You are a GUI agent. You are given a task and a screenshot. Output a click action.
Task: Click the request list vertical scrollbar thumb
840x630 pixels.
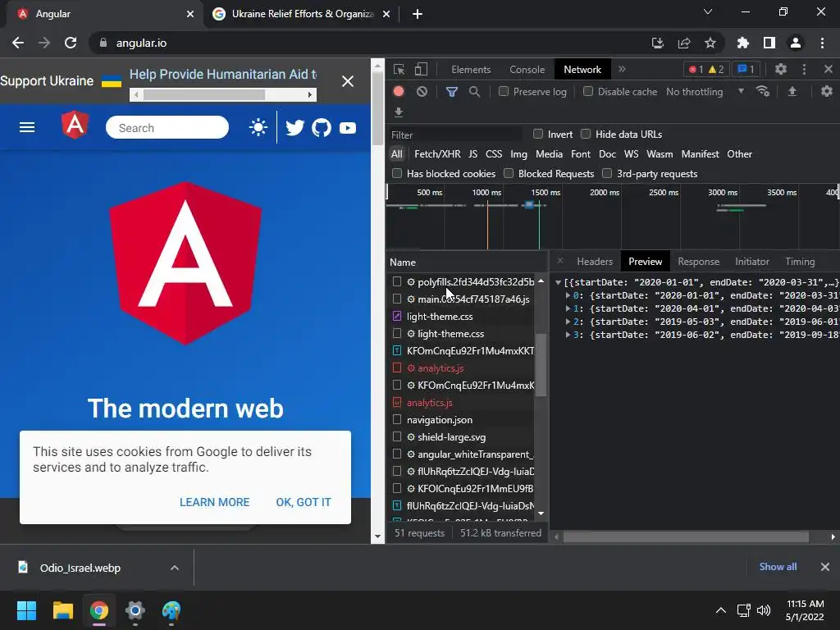point(541,364)
